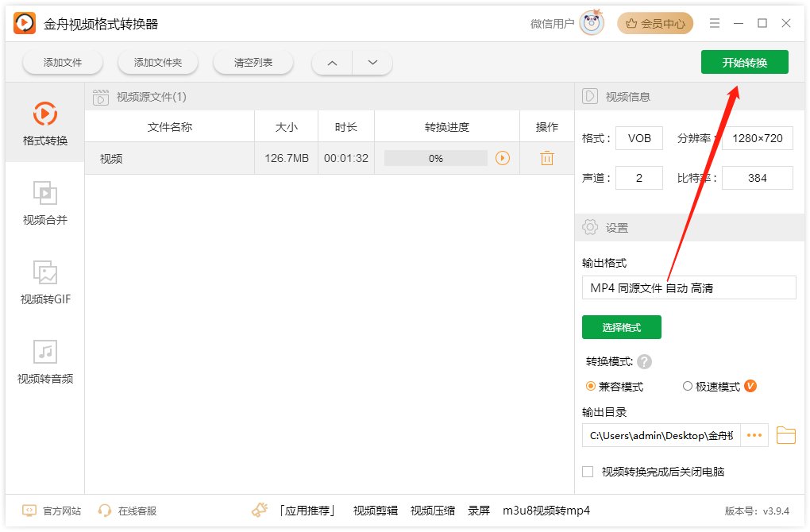Screen dimensions: 810x532
Task: Enable 极速模式 conversion mode
Action: (x=687, y=386)
